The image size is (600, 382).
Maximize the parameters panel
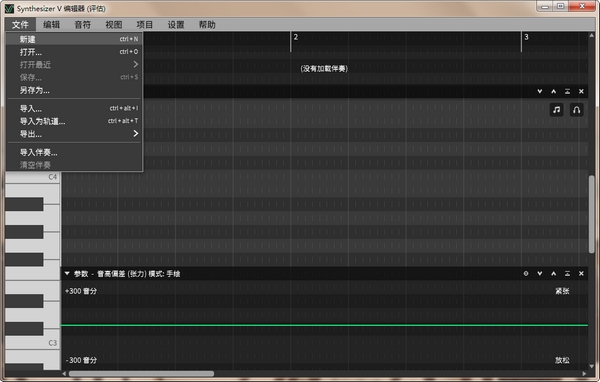pyautogui.click(x=567, y=273)
